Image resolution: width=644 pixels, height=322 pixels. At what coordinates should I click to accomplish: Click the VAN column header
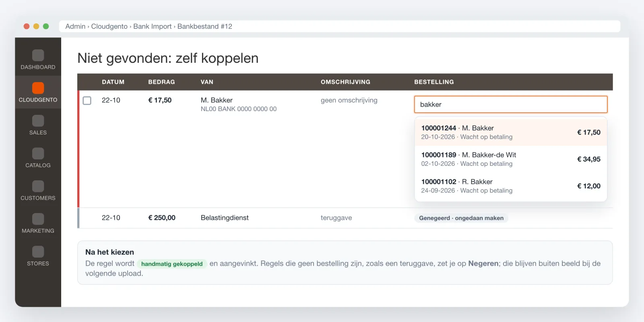tap(207, 82)
